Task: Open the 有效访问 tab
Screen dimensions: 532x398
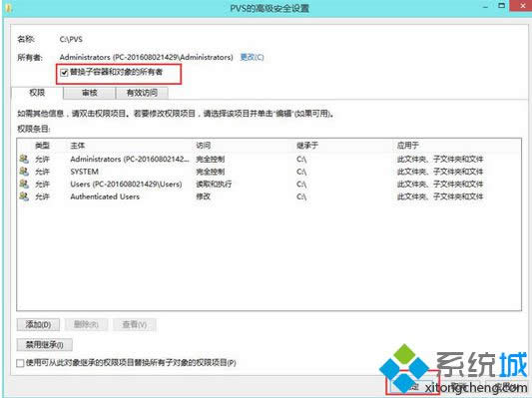Action: [x=142, y=93]
